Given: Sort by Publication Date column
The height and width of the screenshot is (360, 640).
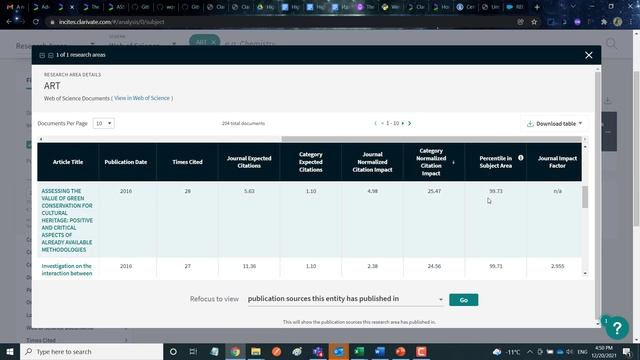Looking at the screenshot, I should click(x=126, y=162).
